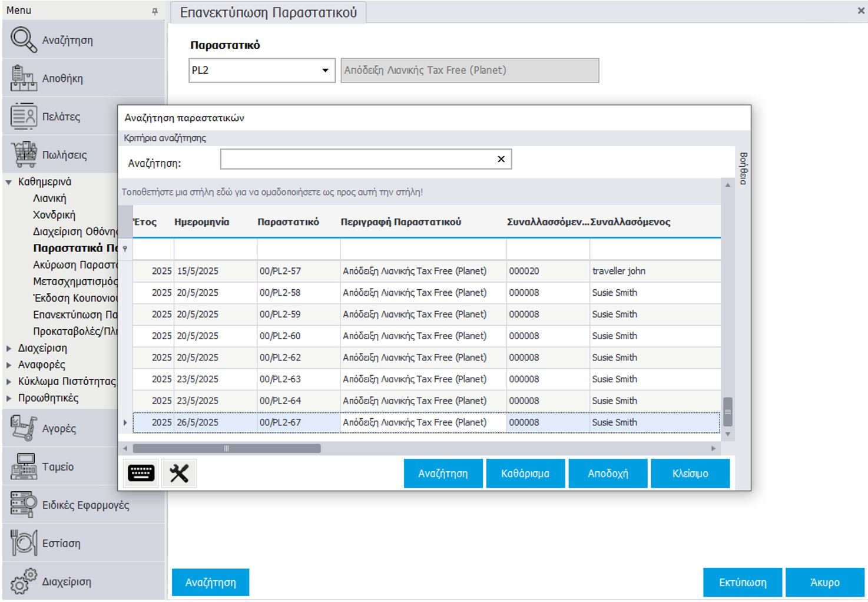868x602 pixels.
Task: Click the magnifier Αναζήτηση sidebar icon
Action: point(24,39)
